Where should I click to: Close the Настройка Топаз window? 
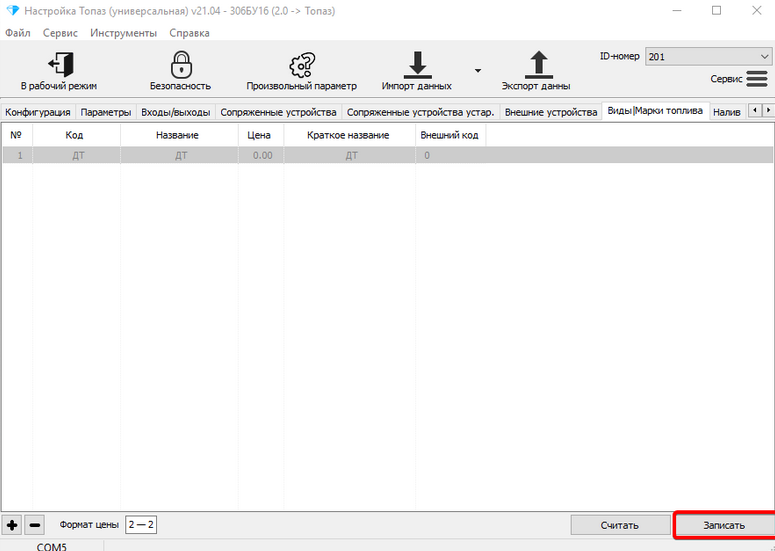click(x=757, y=10)
